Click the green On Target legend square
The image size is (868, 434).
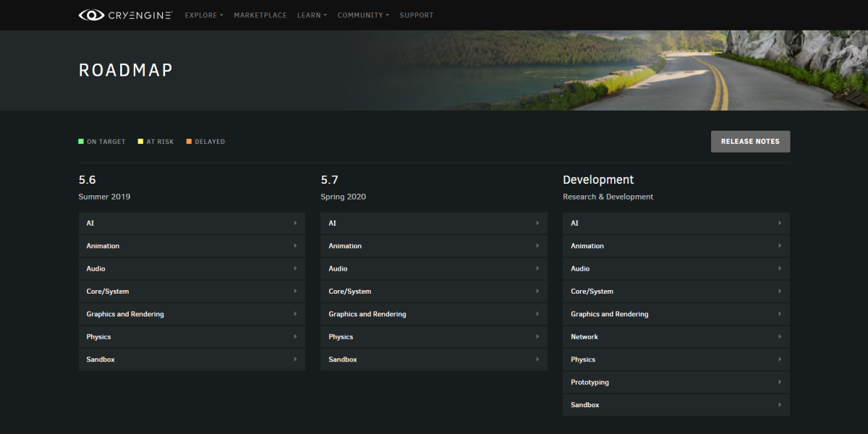[81, 142]
